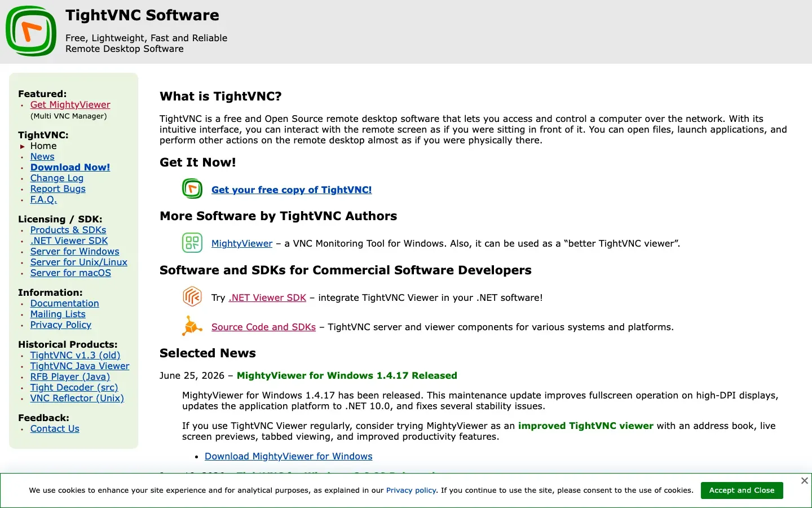This screenshot has height=508, width=812.
Task: Click Get your free copy of TightVNC!
Action: (292, 190)
